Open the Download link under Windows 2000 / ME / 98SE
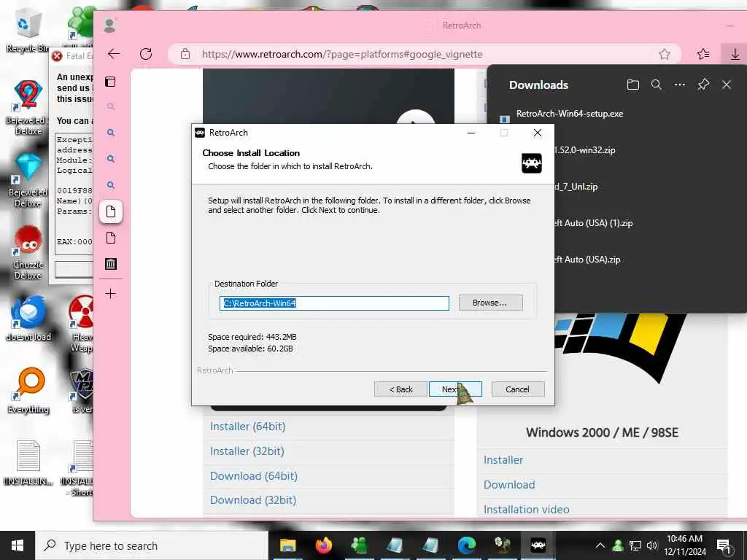This screenshot has height=560, width=747. 509,485
